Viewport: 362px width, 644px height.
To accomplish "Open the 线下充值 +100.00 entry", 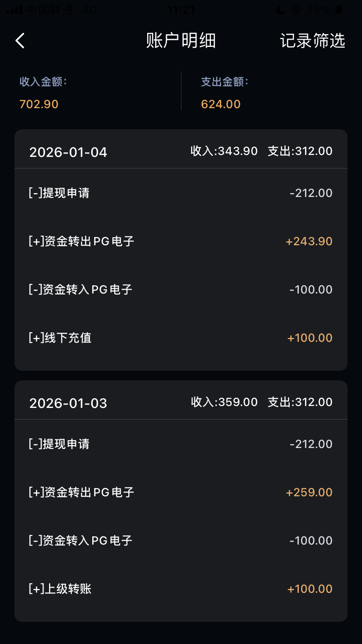I will pos(181,338).
